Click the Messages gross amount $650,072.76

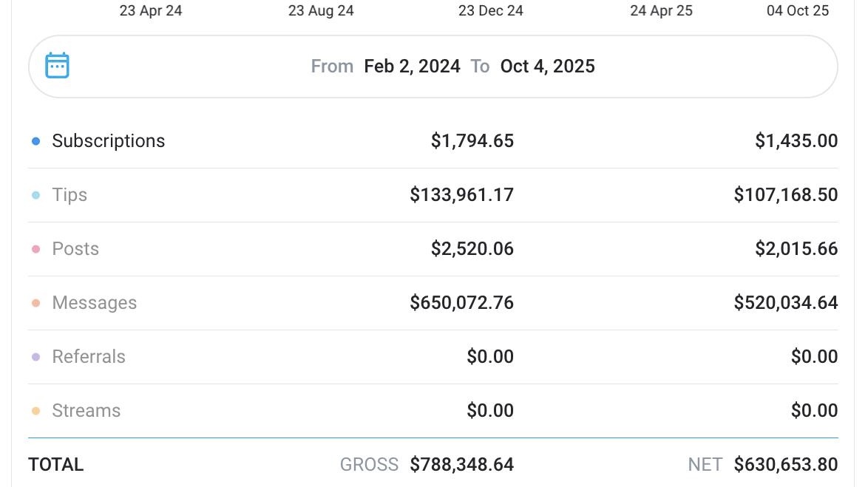(461, 303)
